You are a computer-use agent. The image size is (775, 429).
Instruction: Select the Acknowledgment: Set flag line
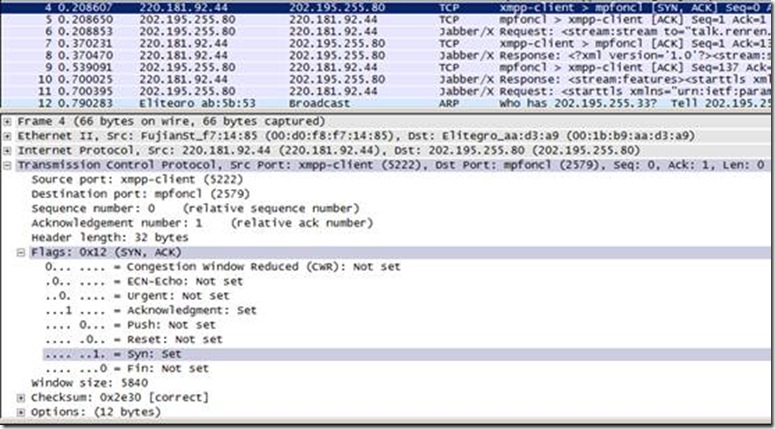pos(150,310)
